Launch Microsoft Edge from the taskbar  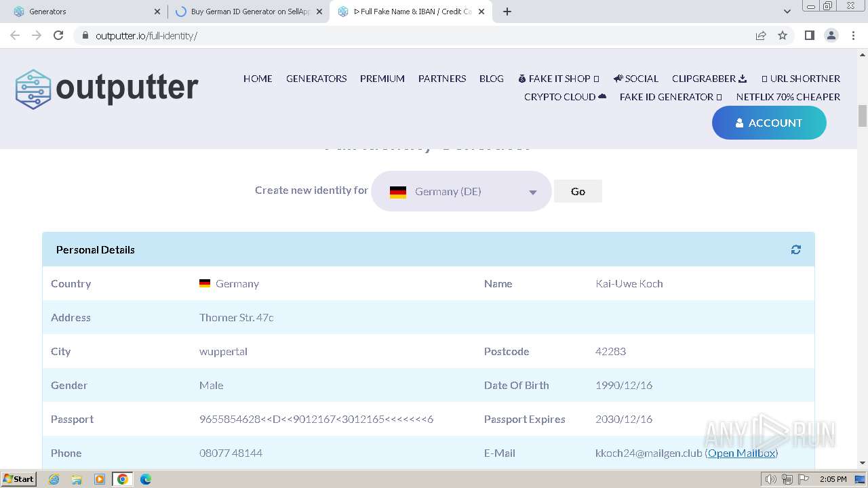click(x=146, y=479)
